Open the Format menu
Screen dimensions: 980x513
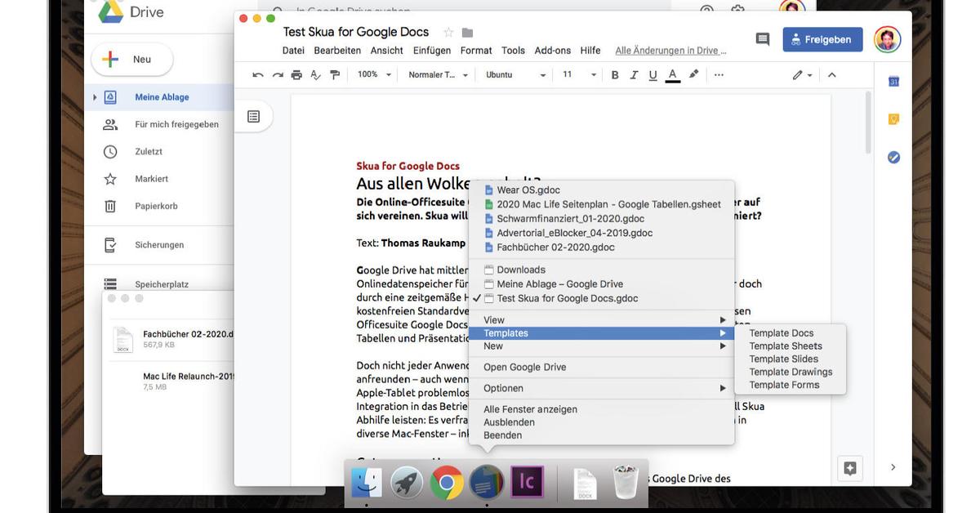[476, 51]
